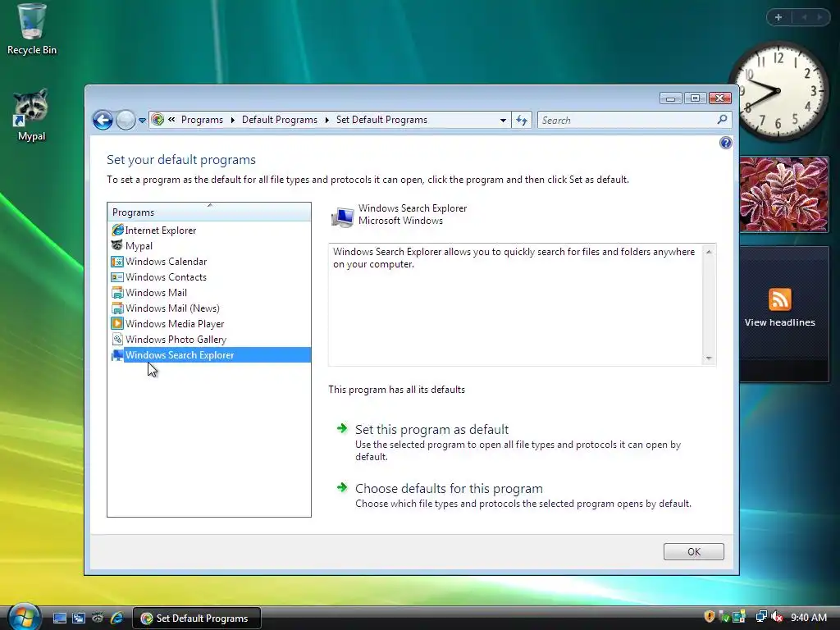840x630 pixels.
Task: Click the Set your default programs heading
Action: [x=181, y=160]
